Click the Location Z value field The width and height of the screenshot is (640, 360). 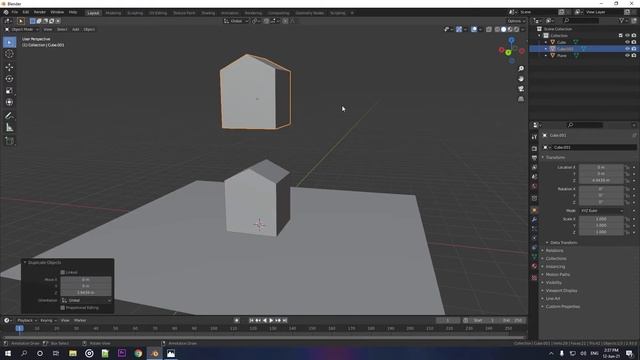pos(602,180)
